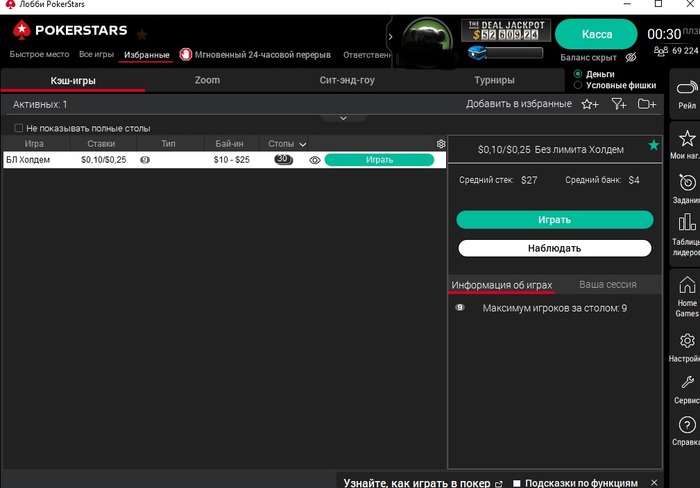Screen dimensions: 700x488
Task: Click large Играть button in details panel
Action: pos(554,220)
